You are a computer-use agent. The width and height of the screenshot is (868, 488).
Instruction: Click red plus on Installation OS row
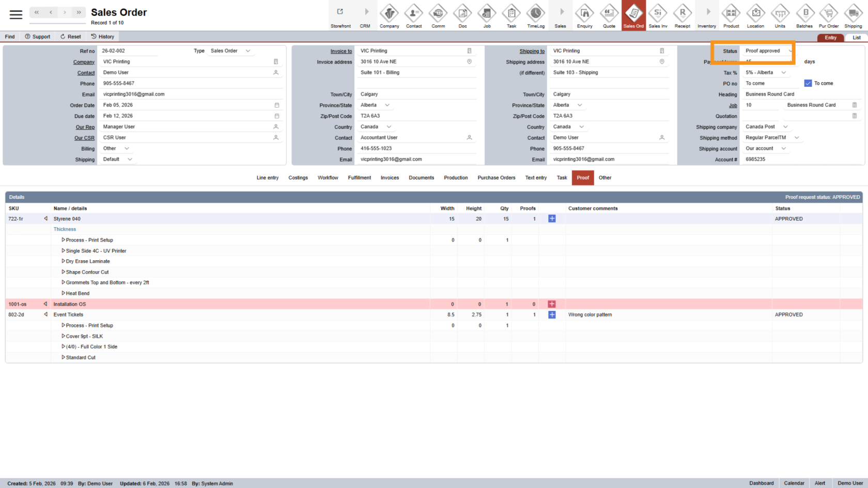pyautogui.click(x=552, y=304)
